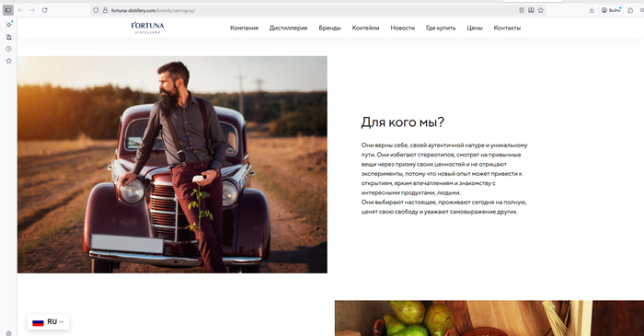
Task: Click the page translate icon in address bar
Action: [531, 10]
